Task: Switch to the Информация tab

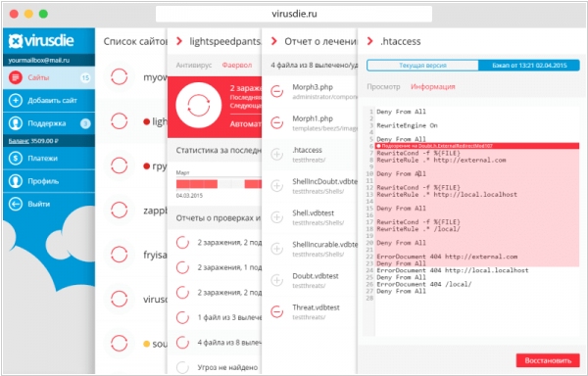Action: click(433, 86)
